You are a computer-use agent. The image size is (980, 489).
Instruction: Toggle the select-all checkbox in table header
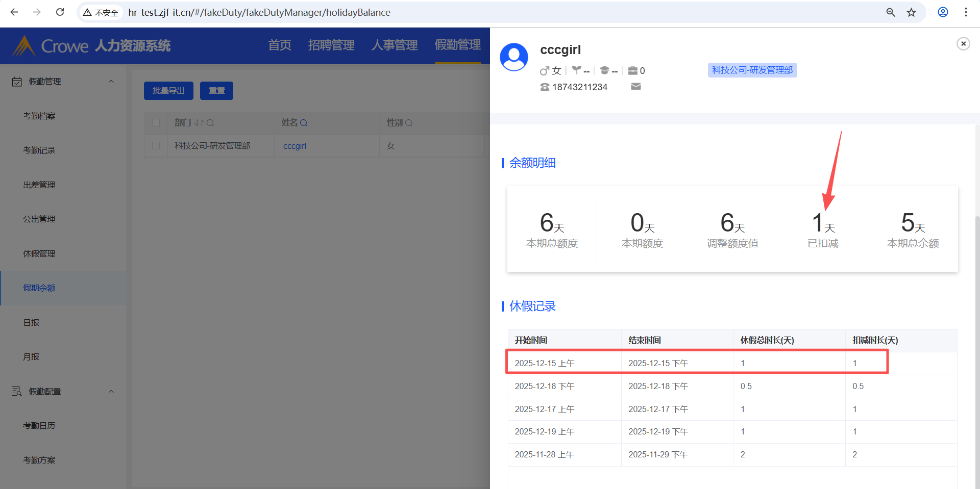[156, 123]
